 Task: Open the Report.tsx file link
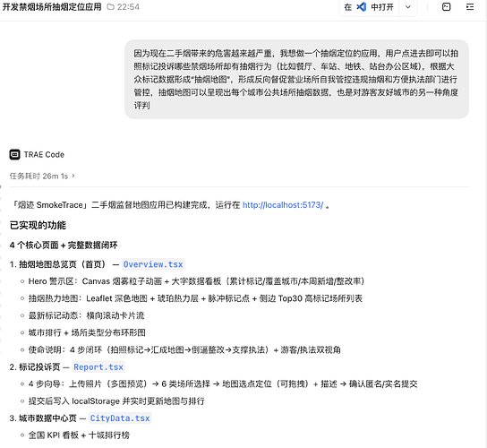[98, 367]
